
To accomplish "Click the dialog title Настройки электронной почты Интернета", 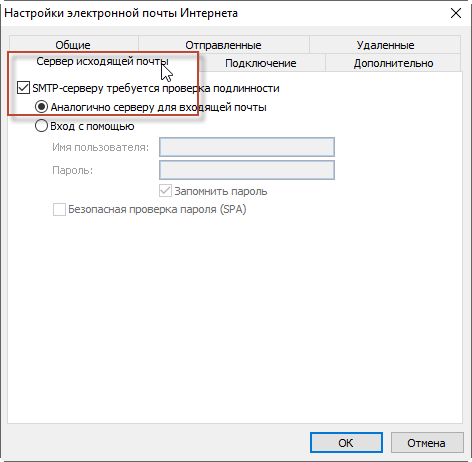I will 121,13.
